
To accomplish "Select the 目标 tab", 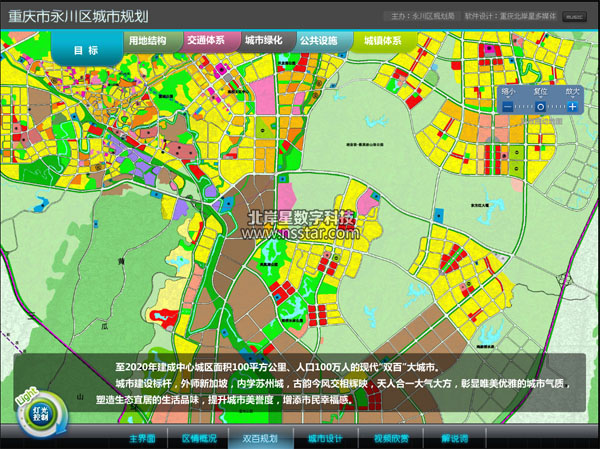I will click(x=86, y=49).
